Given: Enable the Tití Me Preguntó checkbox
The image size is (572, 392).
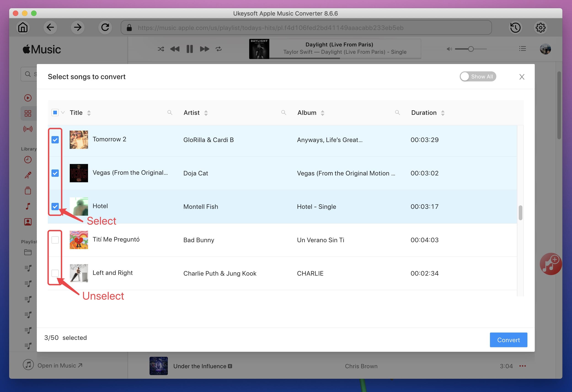Looking at the screenshot, I should (55, 239).
